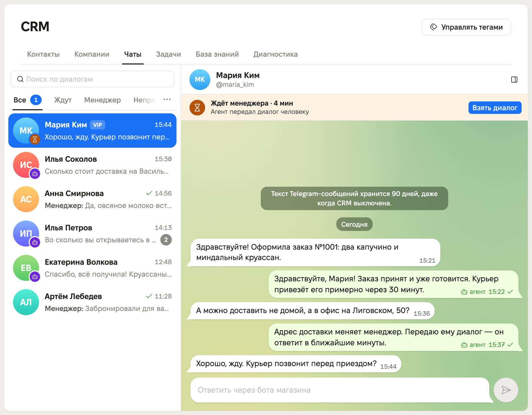Focus the Ответить через бота магазина input
The height and width of the screenshot is (415, 532).
pos(340,390)
